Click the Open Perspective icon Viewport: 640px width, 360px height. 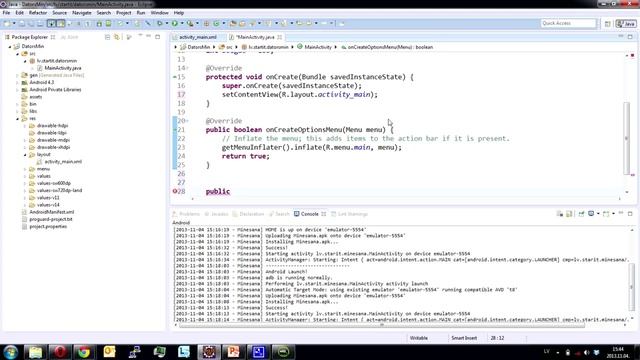coord(607,24)
